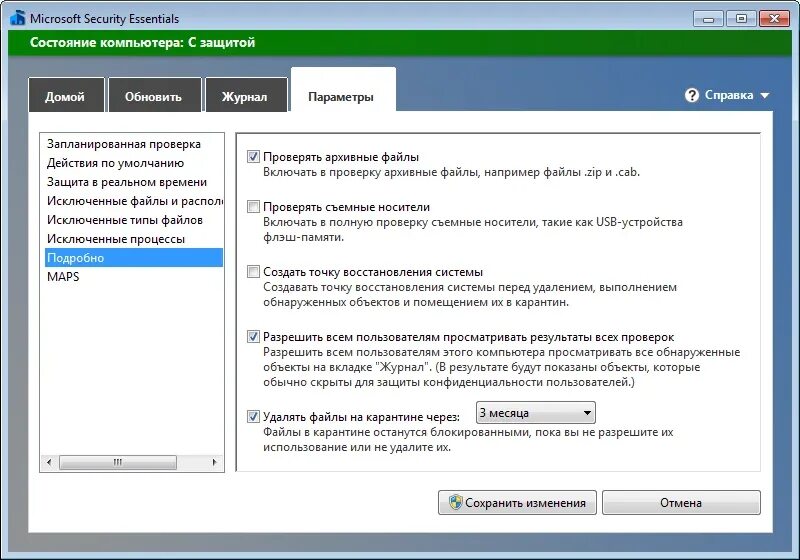Click the horizontal scrollbar thumb in settings list
Screen dimensions: 800x560
pos(118,463)
